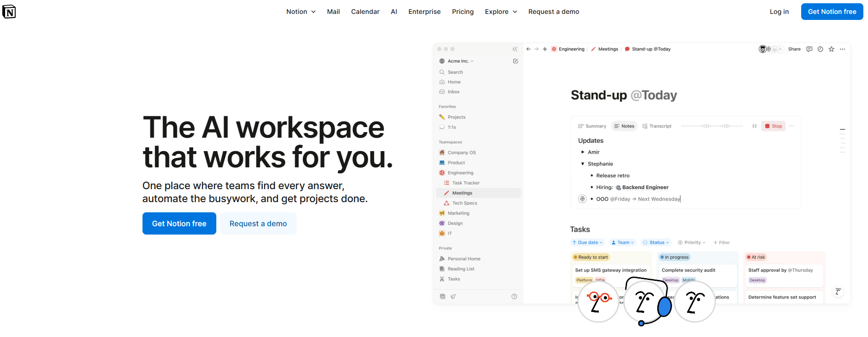Open the Acme Inc. workspace switcher
868x337 pixels.
pyautogui.click(x=457, y=61)
